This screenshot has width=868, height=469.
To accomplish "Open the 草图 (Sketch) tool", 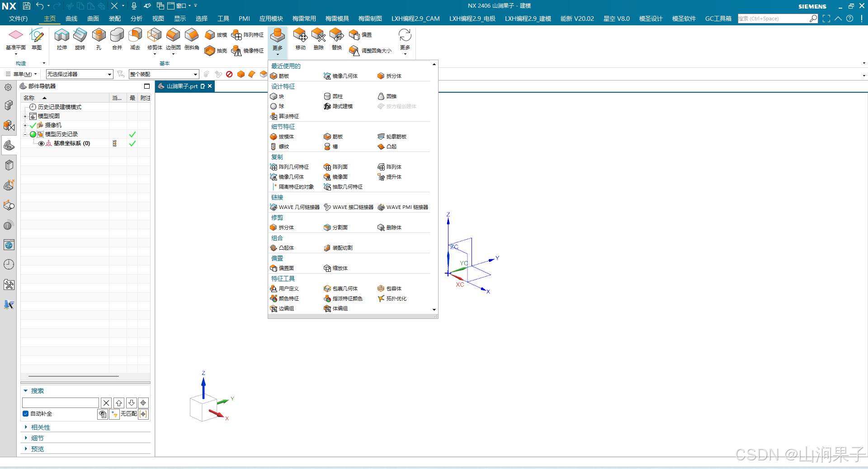I will click(37, 39).
